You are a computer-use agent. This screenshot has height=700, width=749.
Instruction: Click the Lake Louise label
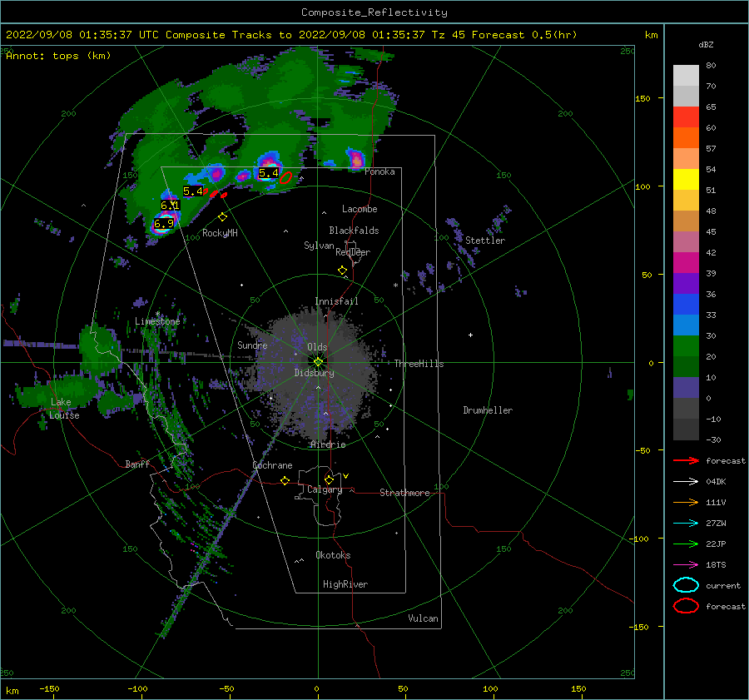tap(65, 409)
